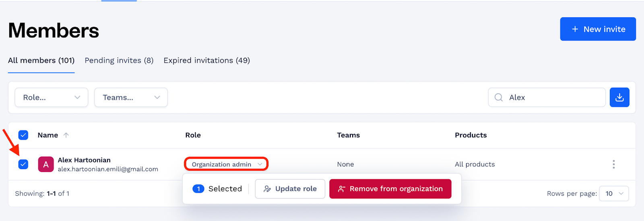The image size is (644, 221).
Task: Click the New invite button
Action: 598,29
